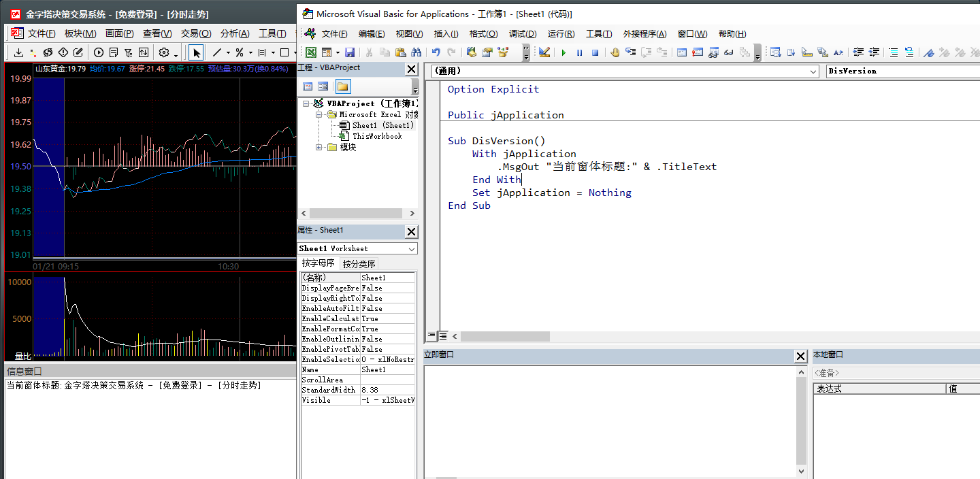This screenshot has height=479, width=980.
Task: Click the Paste icon in VBA toolbar
Action: click(401, 52)
